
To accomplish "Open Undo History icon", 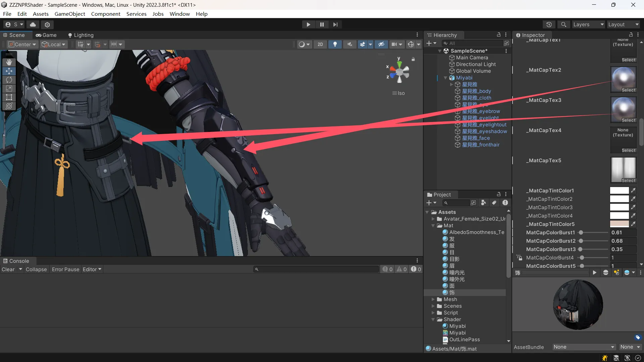I will pos(549,24).
